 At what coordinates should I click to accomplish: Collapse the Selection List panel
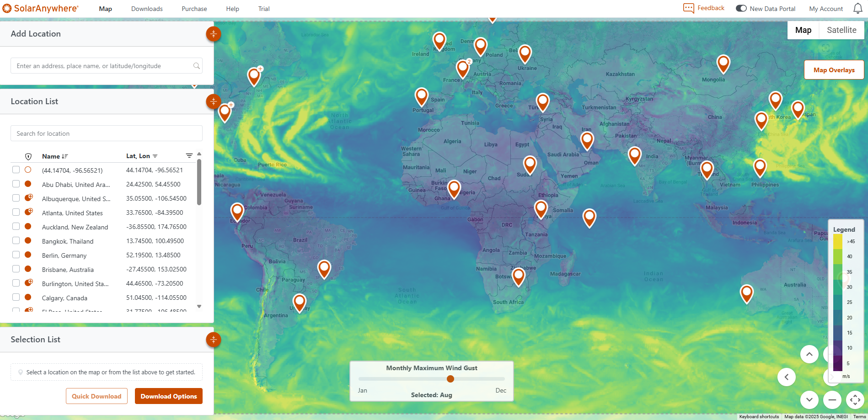tap(214, 340)
